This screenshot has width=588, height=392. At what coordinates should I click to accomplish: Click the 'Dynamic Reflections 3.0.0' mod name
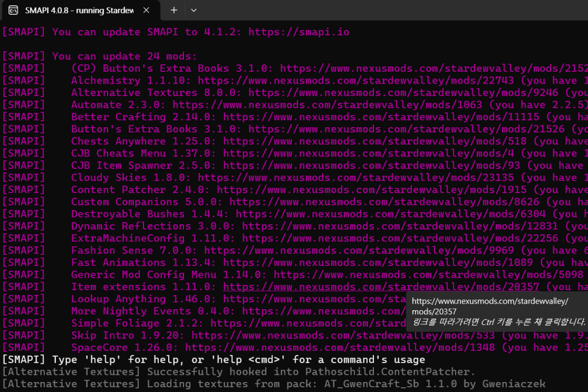(x=153, y=226)
